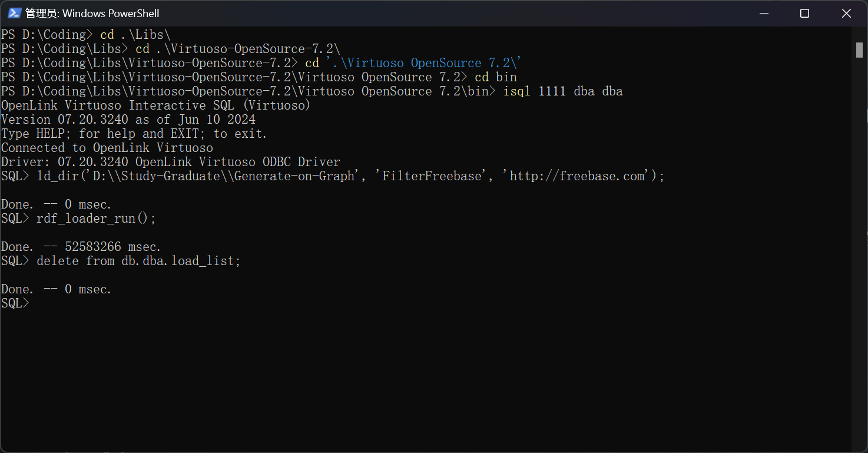
Task: Click the blue quoted Virtuoso OpenSource path
Action: [x=424, y=63]
